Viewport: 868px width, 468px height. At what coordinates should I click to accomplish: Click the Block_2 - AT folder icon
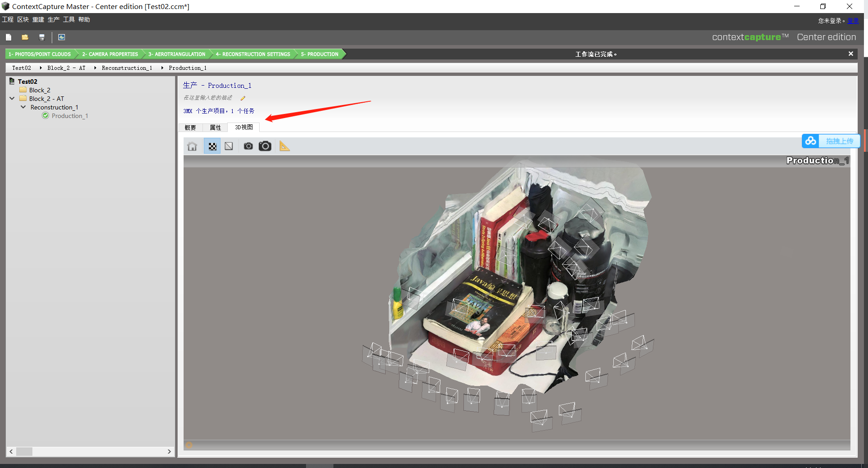click(23, 99)
